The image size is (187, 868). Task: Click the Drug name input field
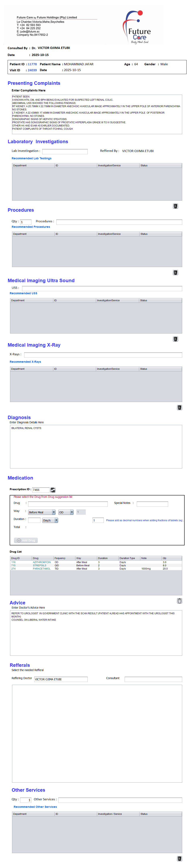[x=68, y=504]
